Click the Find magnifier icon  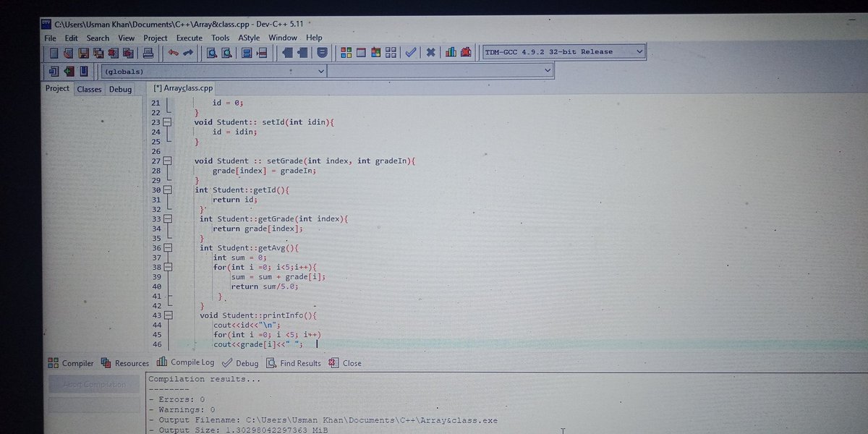coord(212,52)
